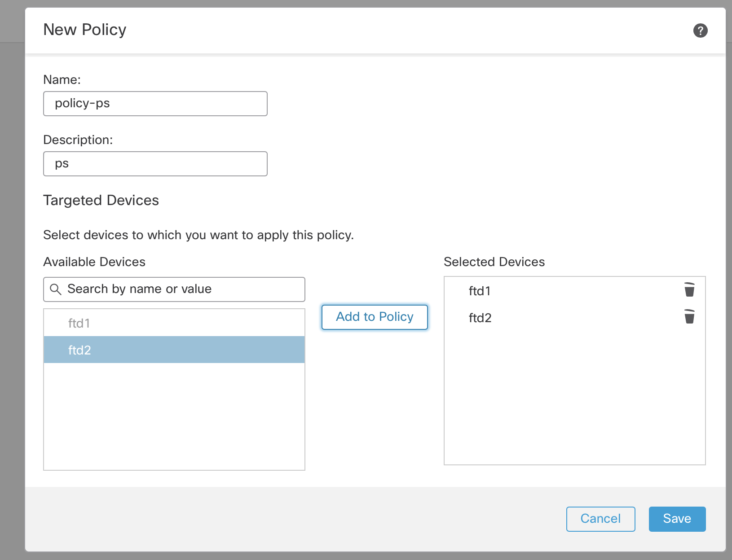Viewport: 732px width, 560px height.
Task: Click empty area of Selected Devices panel
Action: pos(574,396)
